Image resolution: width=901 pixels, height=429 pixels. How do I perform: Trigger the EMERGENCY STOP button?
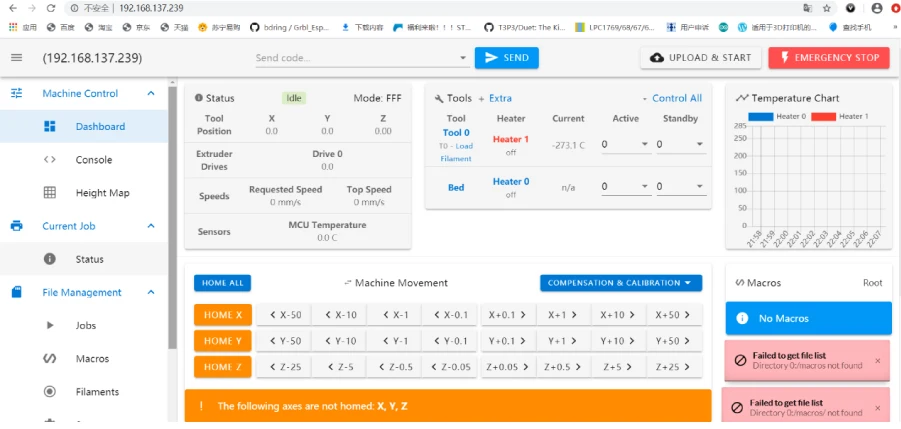point(829,57)
